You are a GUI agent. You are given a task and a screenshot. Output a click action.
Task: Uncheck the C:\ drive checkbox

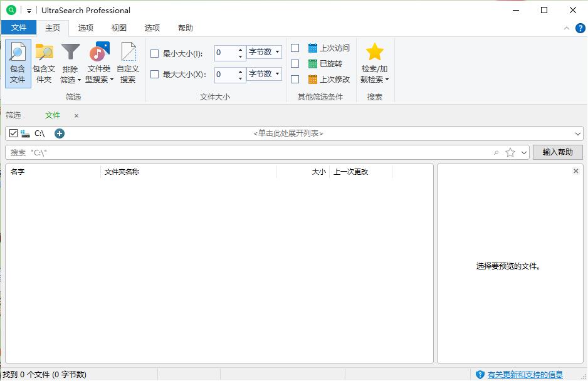coord(14,133)
